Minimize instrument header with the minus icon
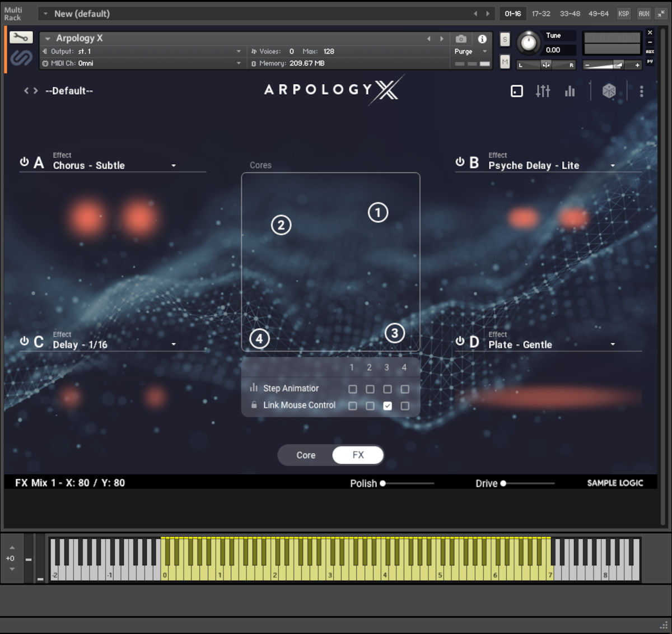Viewport: 672px width, 634px height. pyautogui.click(x=650, y=42)
